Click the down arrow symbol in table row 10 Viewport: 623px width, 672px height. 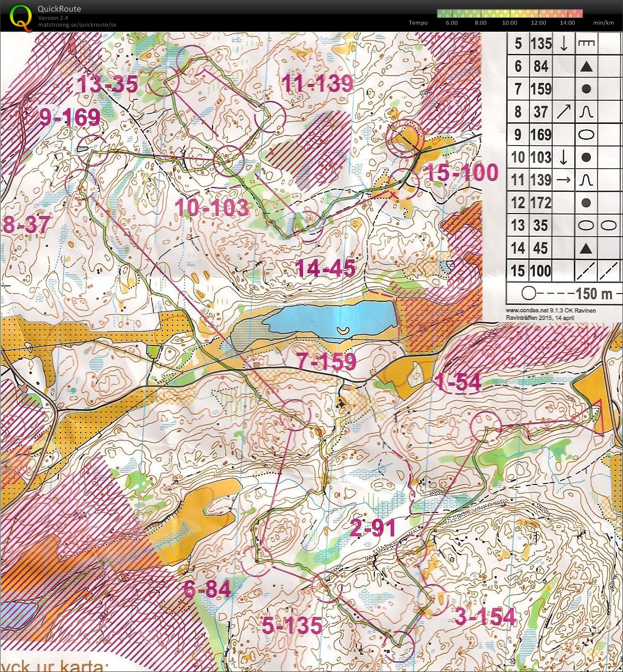pyautogui.click(x=564, y=157)
